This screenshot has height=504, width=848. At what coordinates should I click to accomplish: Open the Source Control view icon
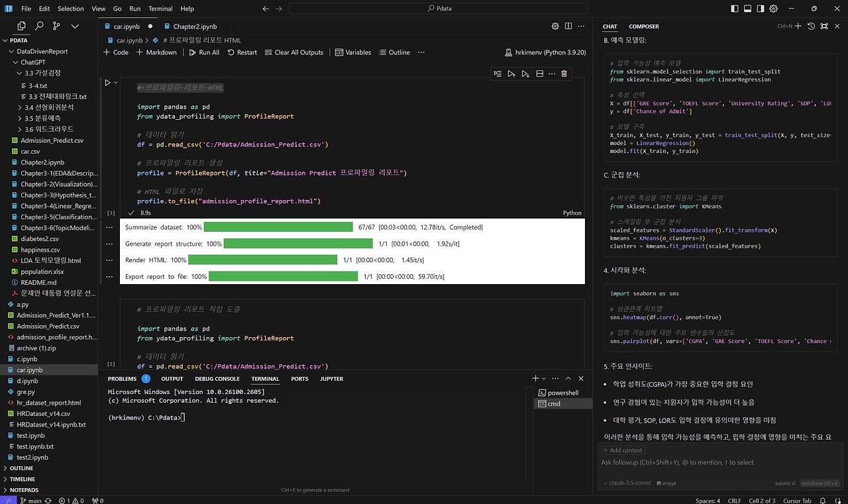click(x=56, y=26)
